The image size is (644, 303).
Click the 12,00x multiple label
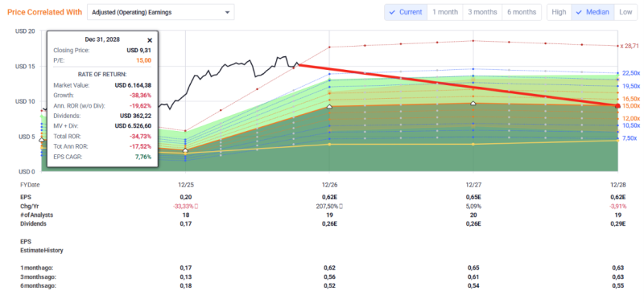632,118
